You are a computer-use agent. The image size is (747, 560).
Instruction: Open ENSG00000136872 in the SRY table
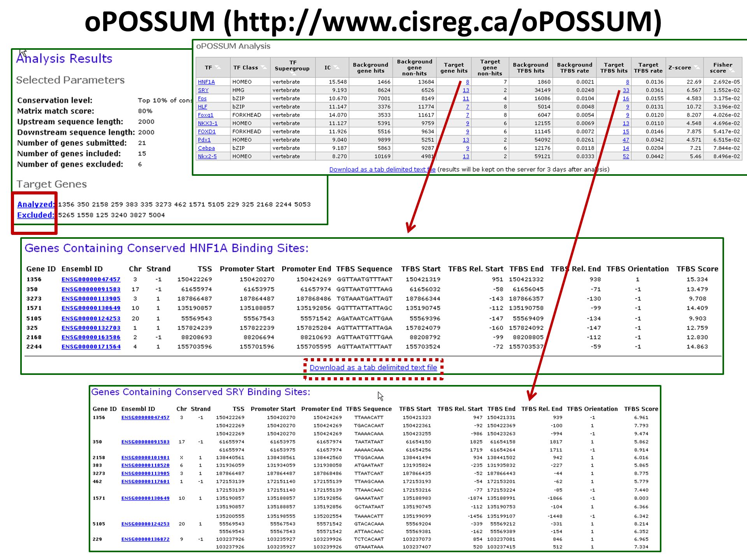click(145, 539)
